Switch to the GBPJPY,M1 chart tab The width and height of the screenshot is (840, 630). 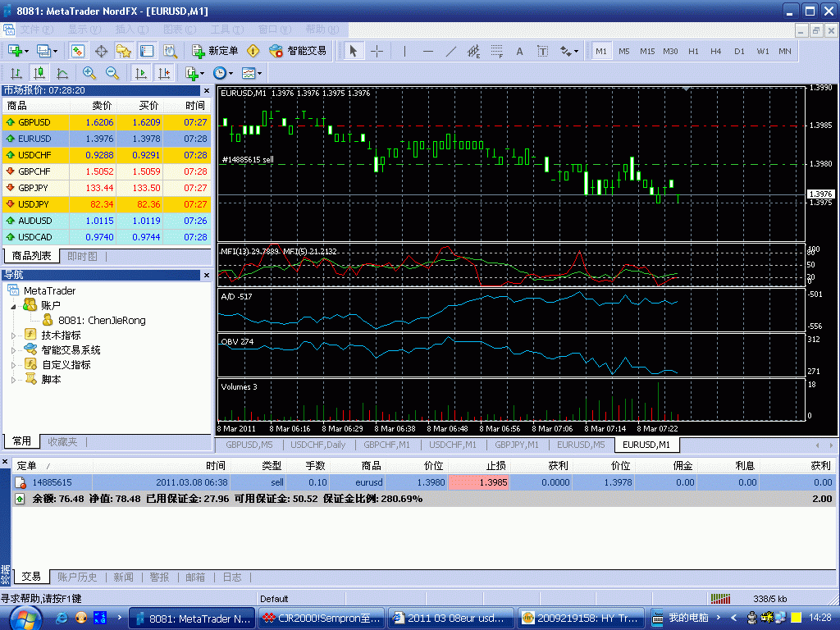point(516,445)
